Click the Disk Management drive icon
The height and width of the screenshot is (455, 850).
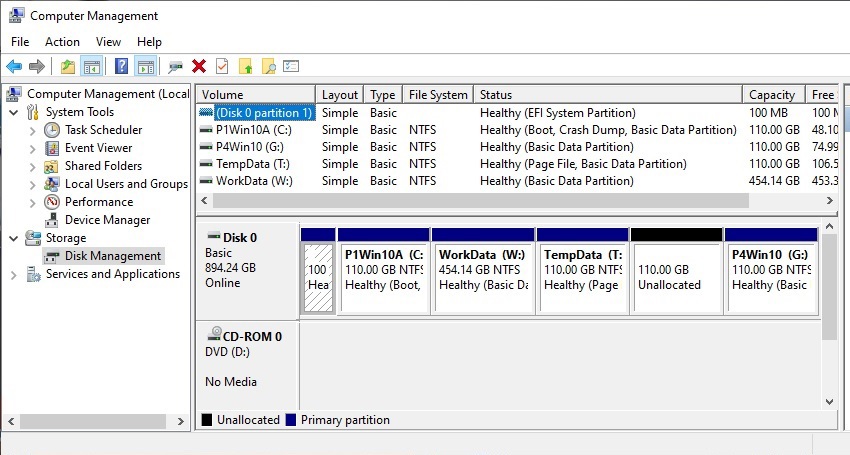point(52,256)
